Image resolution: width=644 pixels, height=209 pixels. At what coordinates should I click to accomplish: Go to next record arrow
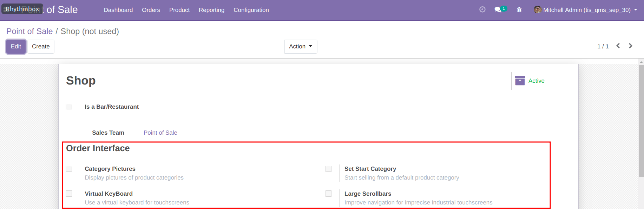[631, 46]
